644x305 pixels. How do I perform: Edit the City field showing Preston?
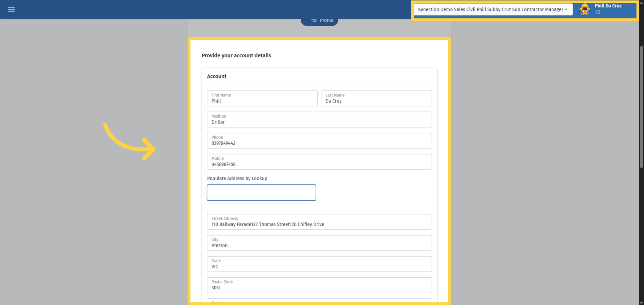tap(319, 243)
